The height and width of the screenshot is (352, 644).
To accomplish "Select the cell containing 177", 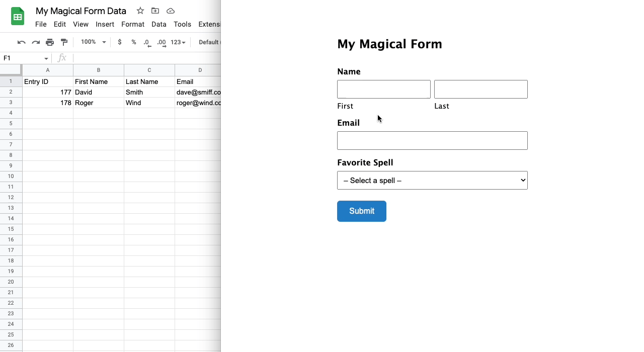I will pyautogui.click(x=48, y=92).
